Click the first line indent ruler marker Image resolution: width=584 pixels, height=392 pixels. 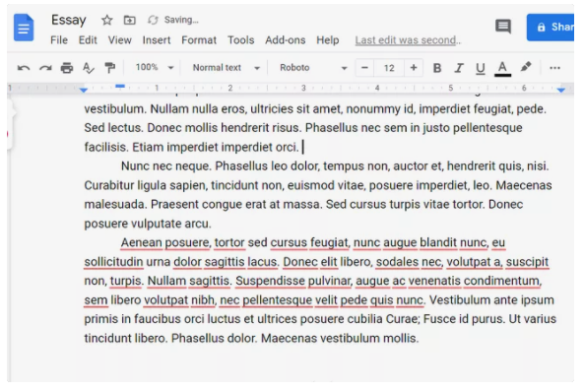[x=120, y=86]
